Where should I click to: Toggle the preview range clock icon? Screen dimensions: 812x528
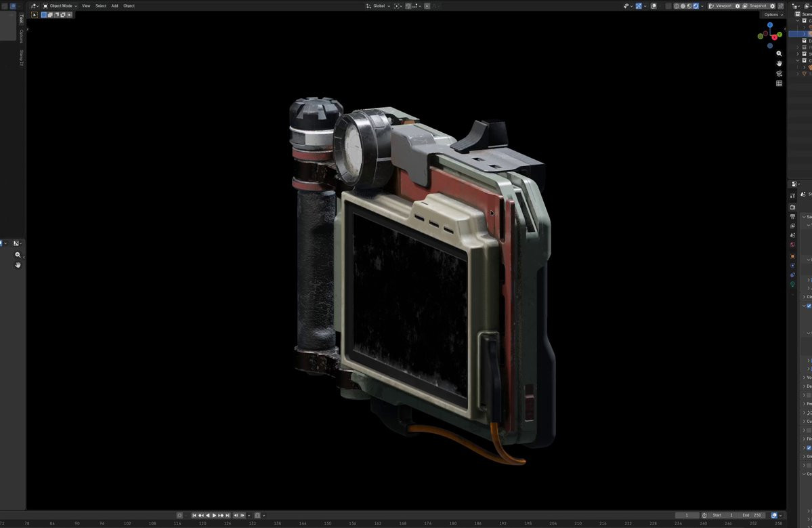704,515
